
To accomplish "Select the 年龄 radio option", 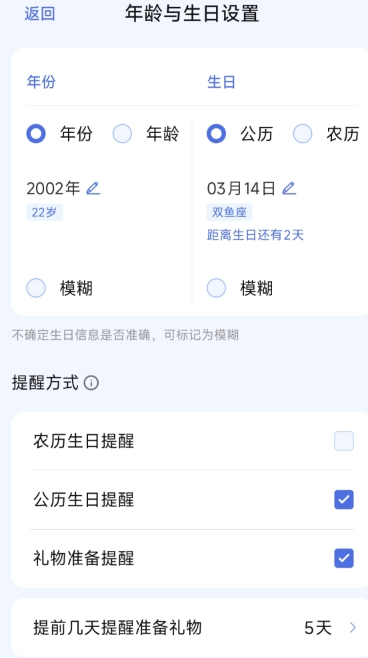I will coord(123,134).
